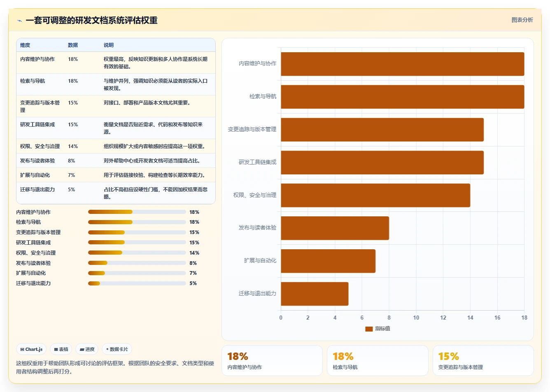Click the 检索与导航 progress bar
Image resolution: width=550 pixels, height=392 pixels.
click(137, 222)
